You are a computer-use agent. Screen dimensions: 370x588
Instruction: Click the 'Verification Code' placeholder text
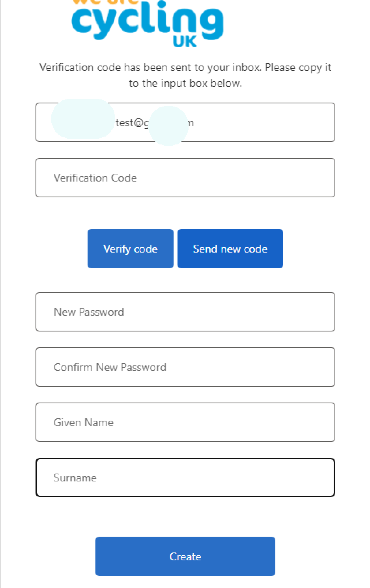95,178
